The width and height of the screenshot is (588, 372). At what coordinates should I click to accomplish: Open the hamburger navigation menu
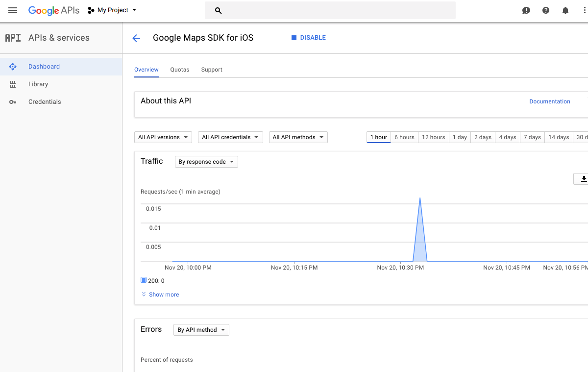point(13,10)
